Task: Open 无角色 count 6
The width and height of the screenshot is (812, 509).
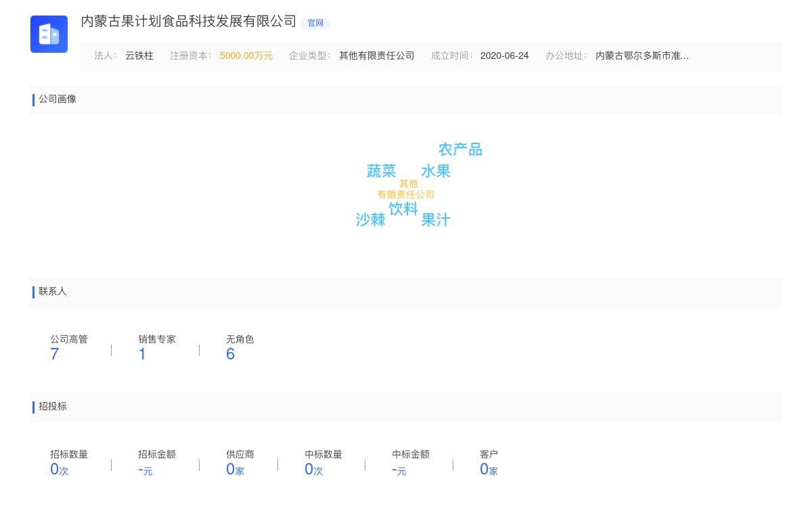Action: coord(230,354)
